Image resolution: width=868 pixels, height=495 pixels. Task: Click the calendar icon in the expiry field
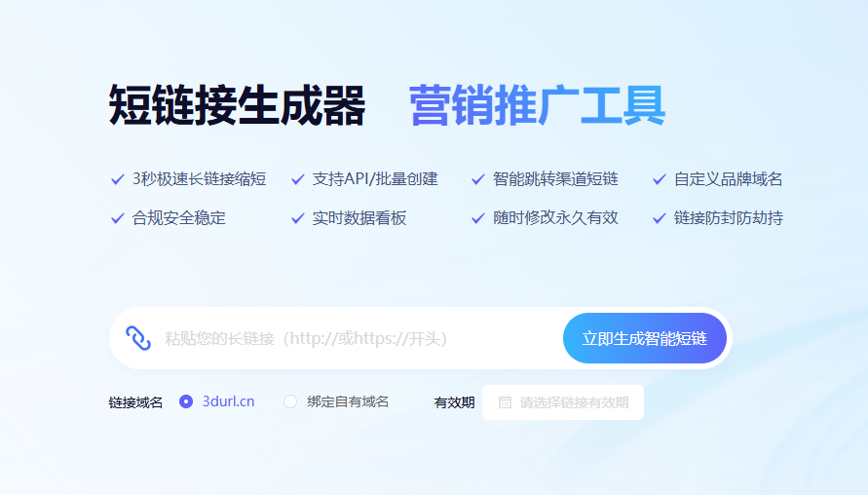pos(505,402)
